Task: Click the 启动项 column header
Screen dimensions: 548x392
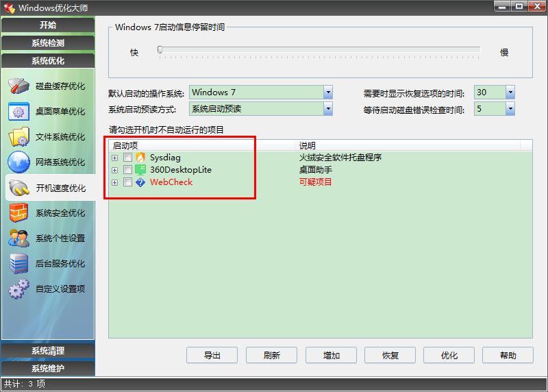Action: [202, 145]
